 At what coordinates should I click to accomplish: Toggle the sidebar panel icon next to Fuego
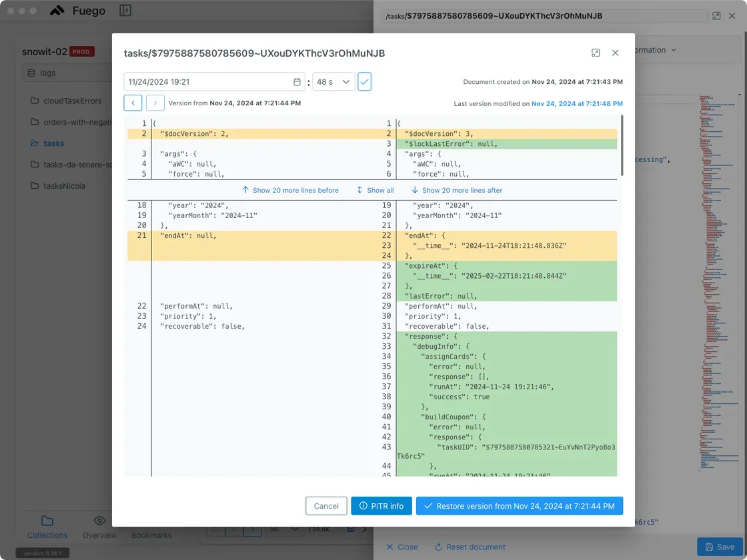[125, 11]
